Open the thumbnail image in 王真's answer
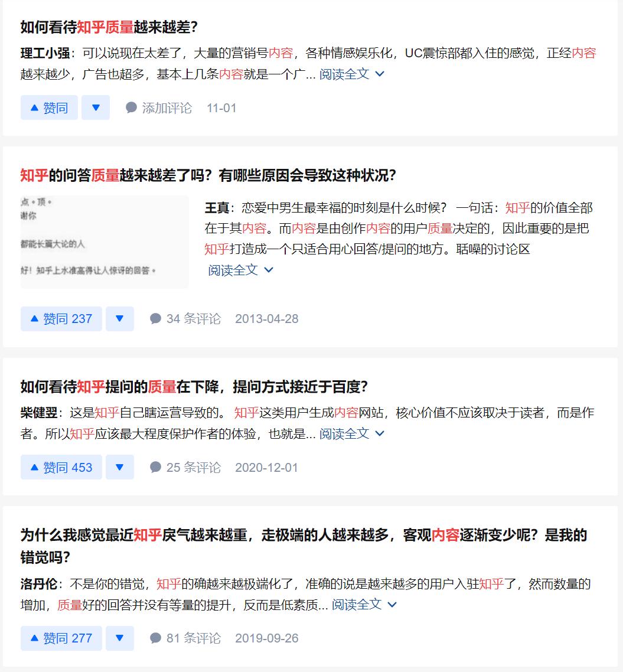 coord(105,242)
